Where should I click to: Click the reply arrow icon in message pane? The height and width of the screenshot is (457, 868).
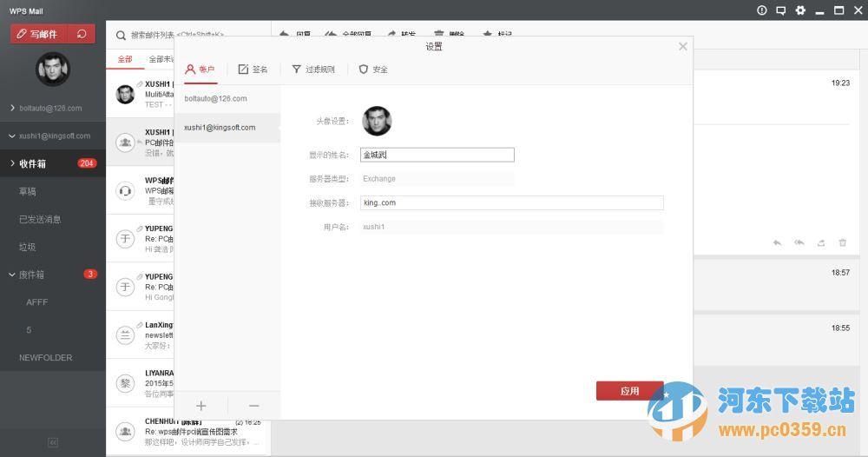coord(778,242)
